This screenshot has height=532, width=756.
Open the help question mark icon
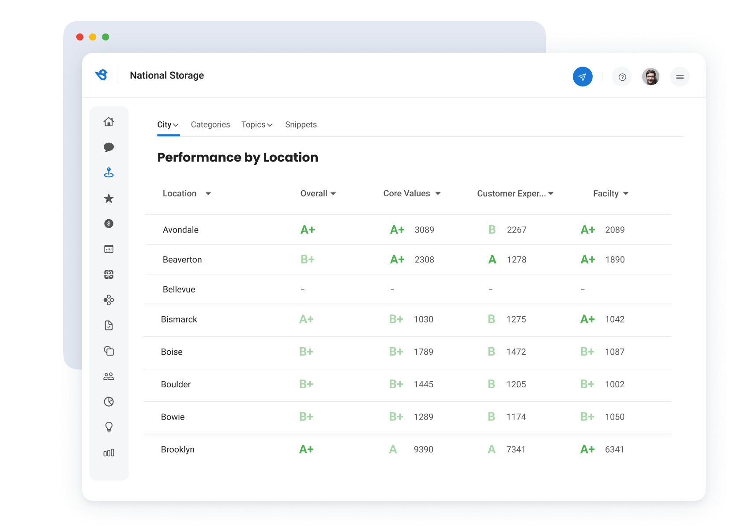coord(622,77)
